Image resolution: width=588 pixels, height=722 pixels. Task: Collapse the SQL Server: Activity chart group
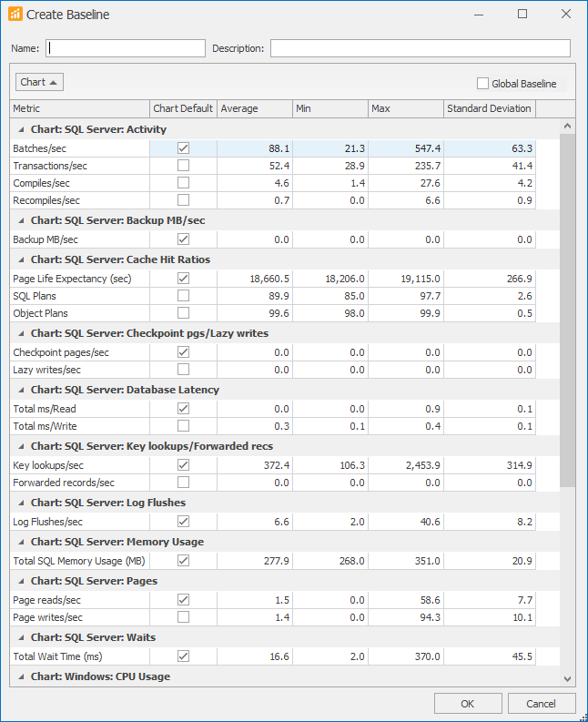(x=21, y=130)
